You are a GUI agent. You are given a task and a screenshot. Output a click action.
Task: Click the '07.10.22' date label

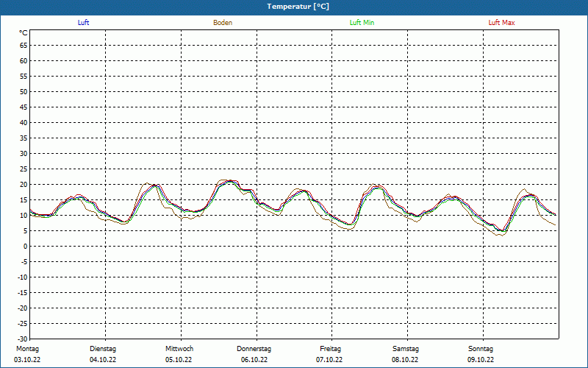coord(329,360)
